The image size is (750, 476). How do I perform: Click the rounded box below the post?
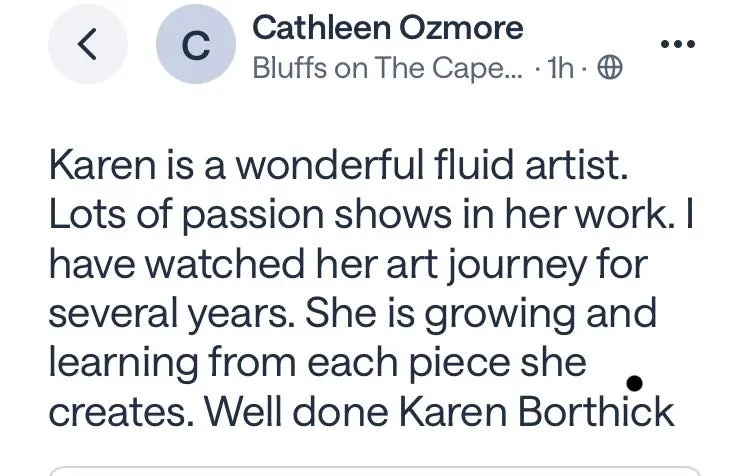375,470
